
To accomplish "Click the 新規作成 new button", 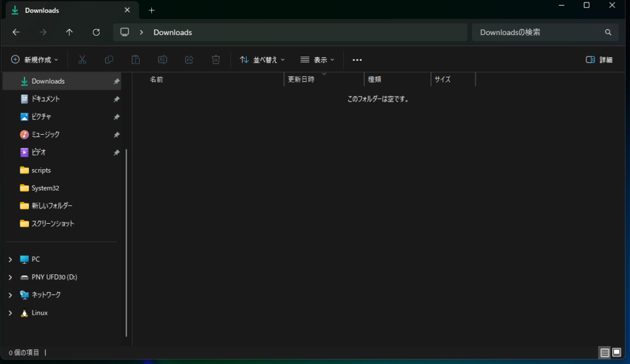I will coord(34,60).
